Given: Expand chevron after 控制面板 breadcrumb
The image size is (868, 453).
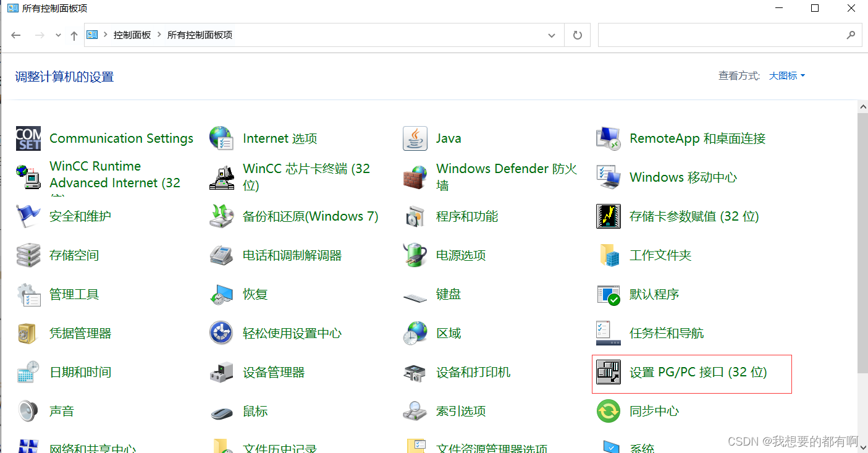Looking at the screenshot, I should 159,35.
